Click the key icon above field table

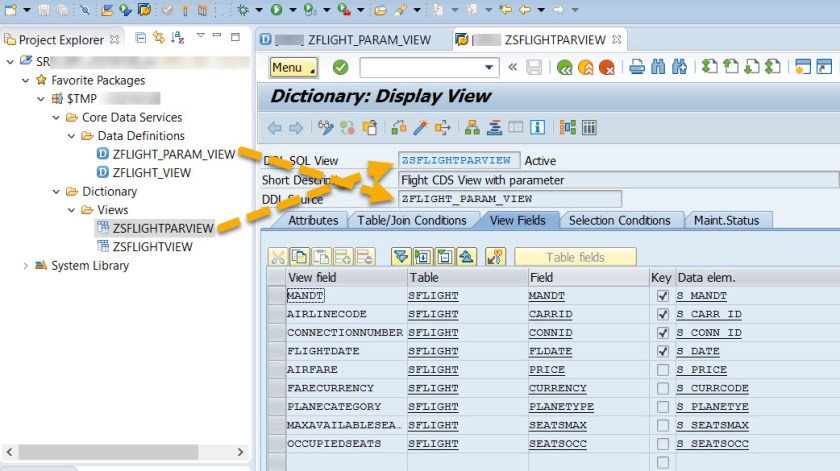click(494, 257)
